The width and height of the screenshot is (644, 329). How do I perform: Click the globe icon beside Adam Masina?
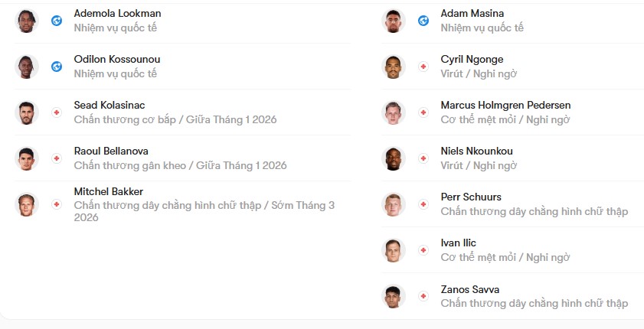click(423, 21)
